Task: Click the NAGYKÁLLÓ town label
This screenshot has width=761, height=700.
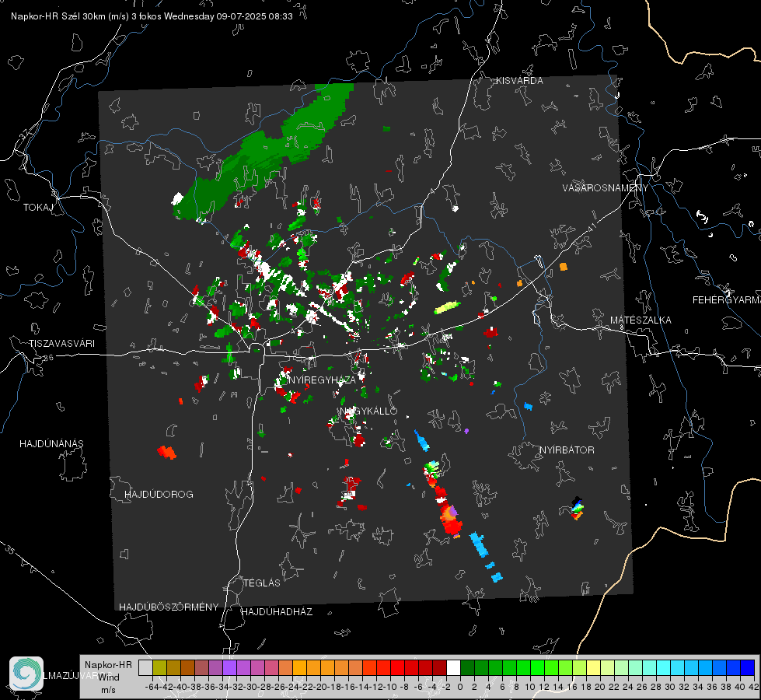Action: coord(368,411)
